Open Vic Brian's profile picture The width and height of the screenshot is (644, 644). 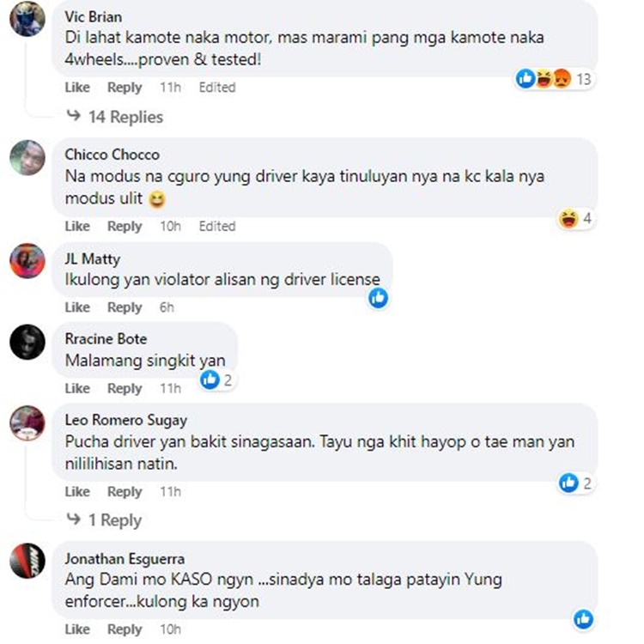click(27, 19)
